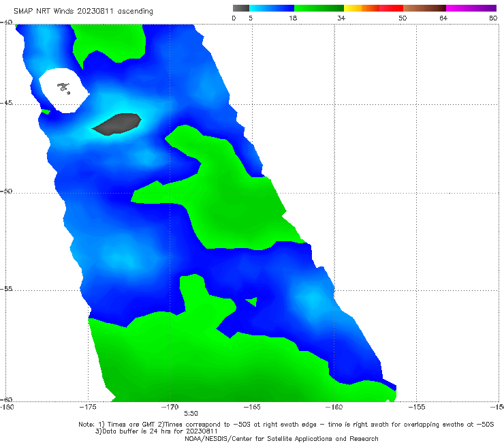Screen dimensions: 504x443
Task: Click the brown 50-64 color bar segment
Action: pyautogui.click(x=424, y=8)
